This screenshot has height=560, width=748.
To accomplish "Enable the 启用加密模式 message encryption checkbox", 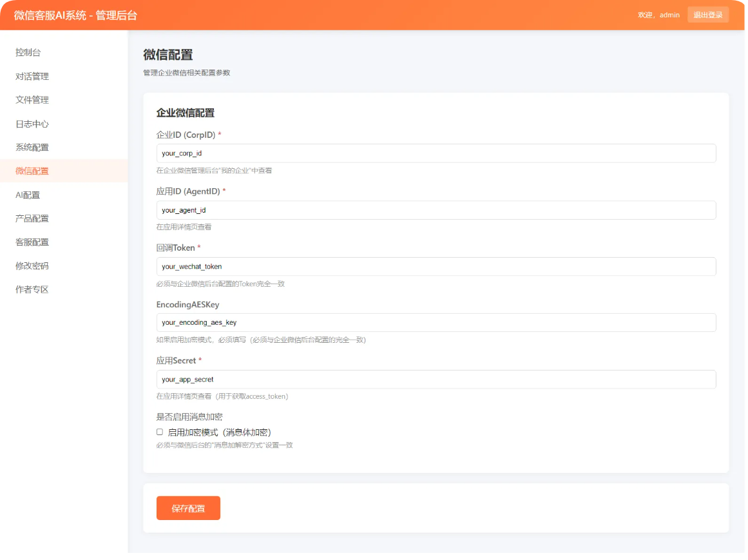I will coord(159,431).
